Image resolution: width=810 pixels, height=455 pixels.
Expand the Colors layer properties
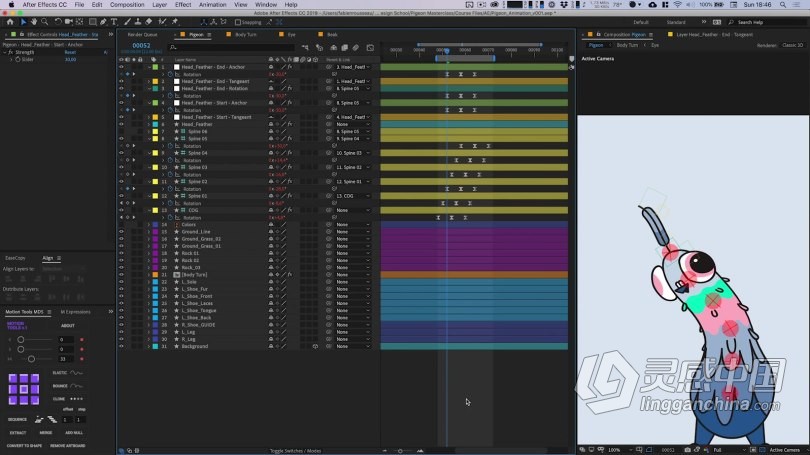click(x=149, y=225)
